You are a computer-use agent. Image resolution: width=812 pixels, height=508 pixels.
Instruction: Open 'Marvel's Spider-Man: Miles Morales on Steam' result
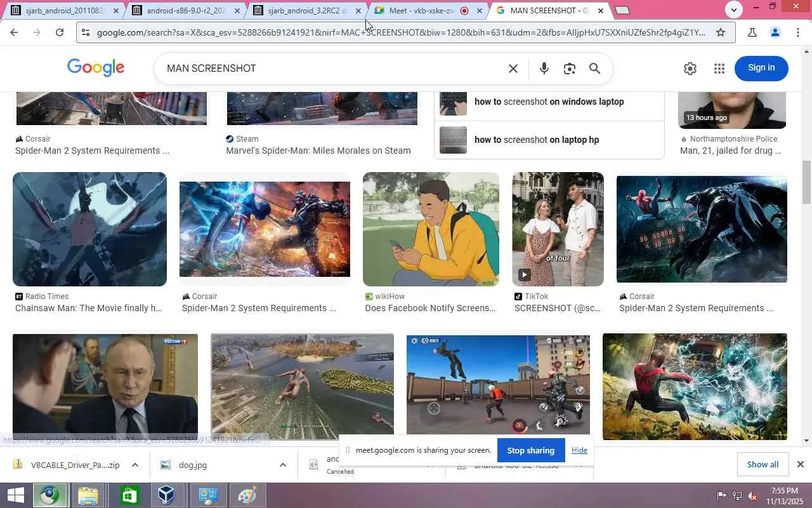click(318, 150)
